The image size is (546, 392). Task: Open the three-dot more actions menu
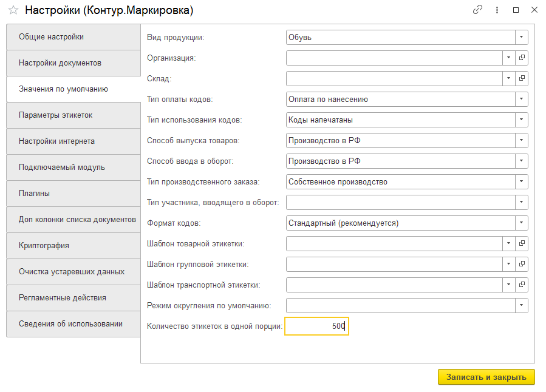click(x=497, y=10)
